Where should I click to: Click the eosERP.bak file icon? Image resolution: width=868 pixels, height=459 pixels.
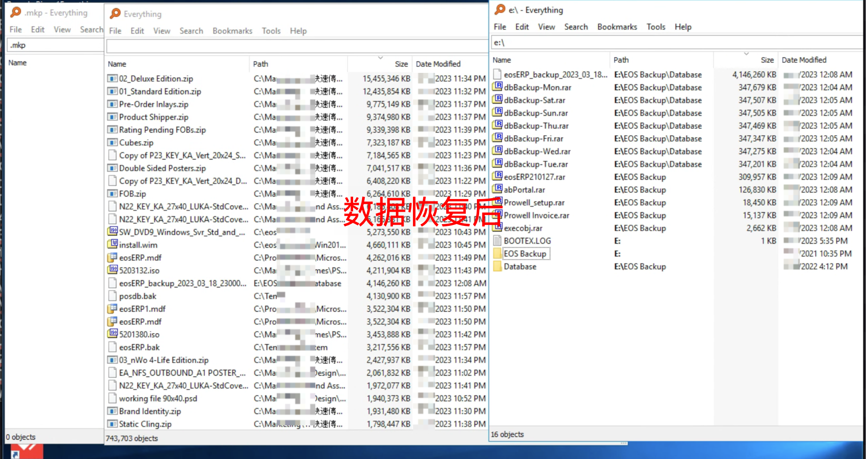tap(112, 347)
